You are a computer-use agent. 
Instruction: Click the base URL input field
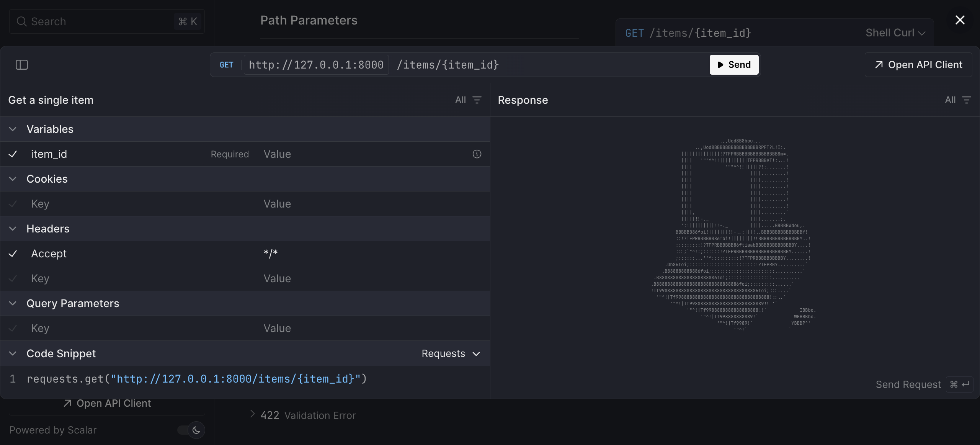pos(315,65)
